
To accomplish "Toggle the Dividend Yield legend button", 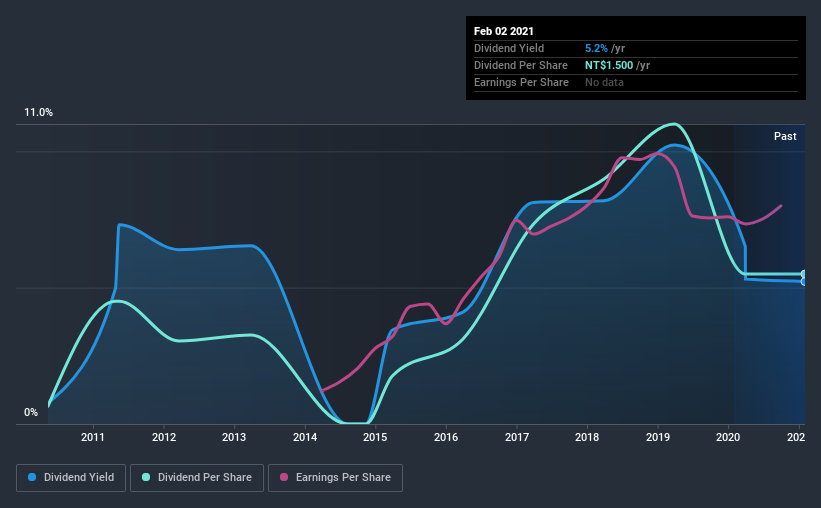I will coord(71,478).
